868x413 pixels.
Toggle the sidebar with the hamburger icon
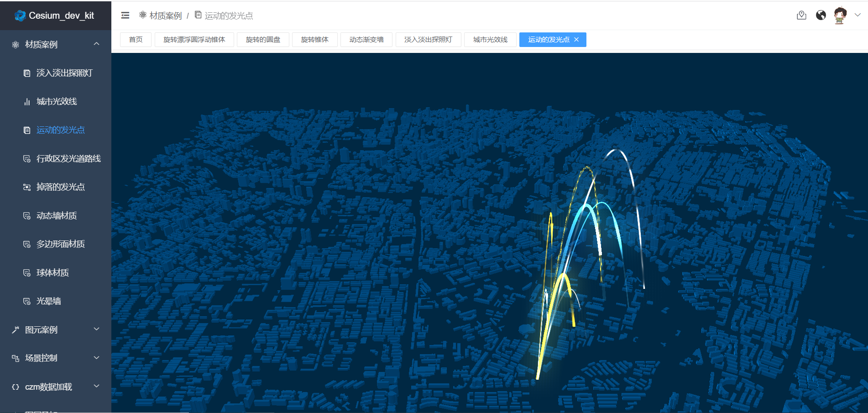tap(125, 16)
